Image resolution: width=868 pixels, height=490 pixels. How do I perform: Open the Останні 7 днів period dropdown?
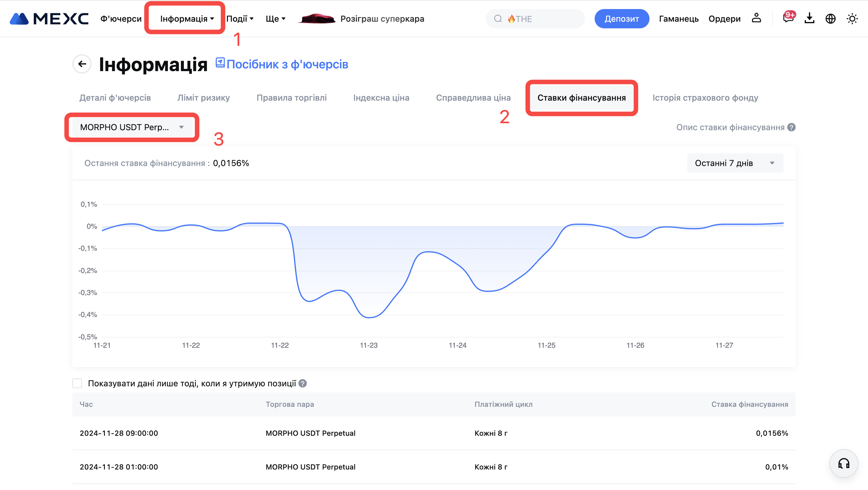click(735, 163)
